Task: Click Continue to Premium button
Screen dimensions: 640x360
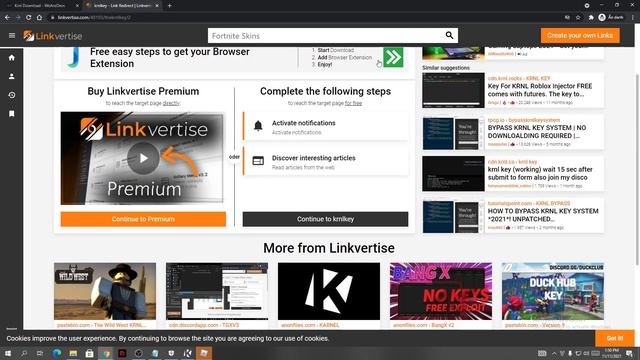Action: click(143, 219)
